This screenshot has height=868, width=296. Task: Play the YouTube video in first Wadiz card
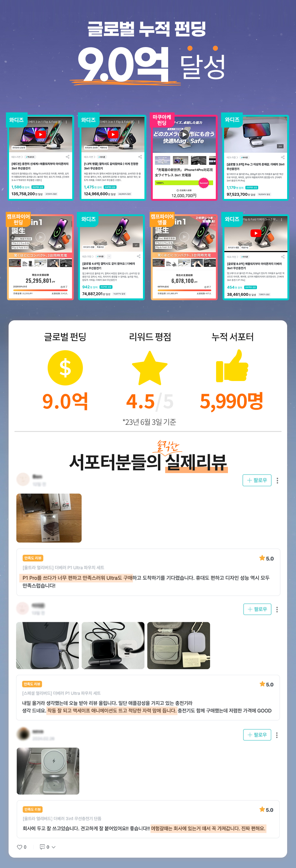coord(41,134)
